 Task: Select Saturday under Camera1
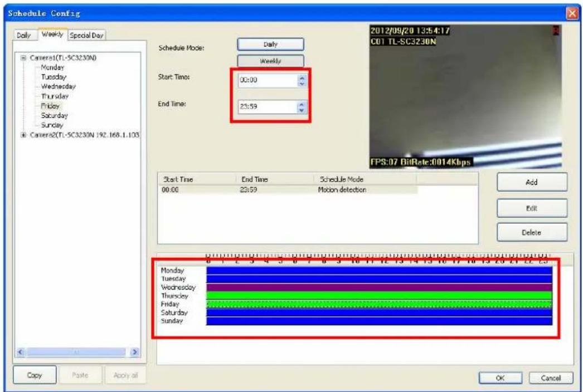pyautogui.click(x=54, y=116)
